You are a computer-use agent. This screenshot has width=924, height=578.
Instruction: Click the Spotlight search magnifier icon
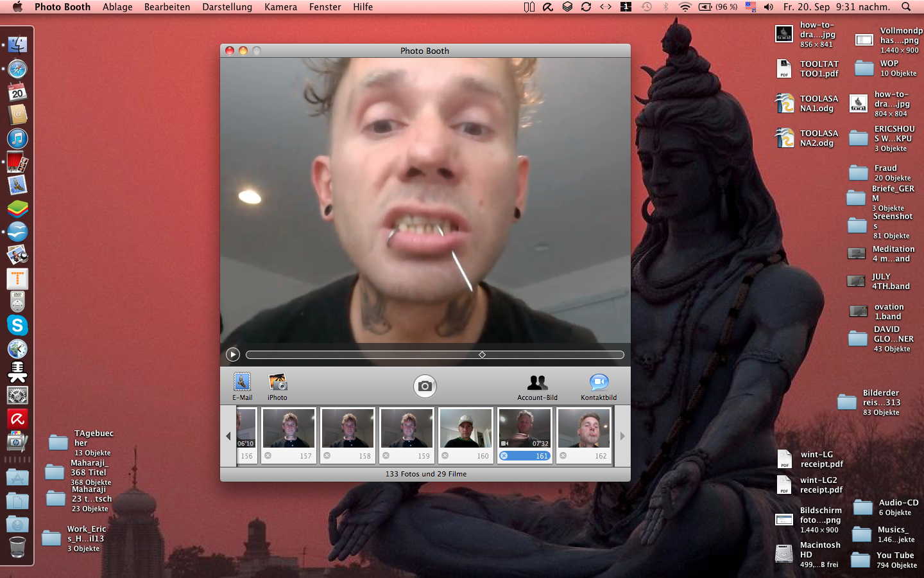[x=906, y=7]
